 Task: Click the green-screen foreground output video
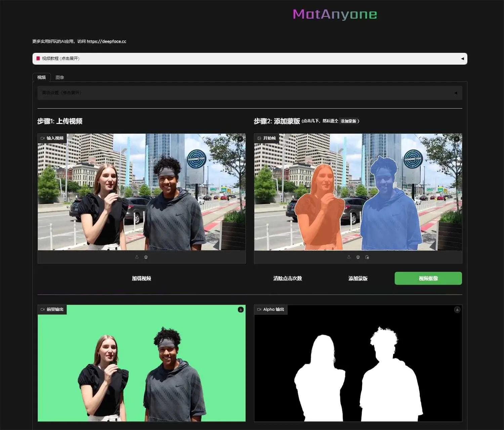point(141,363)
